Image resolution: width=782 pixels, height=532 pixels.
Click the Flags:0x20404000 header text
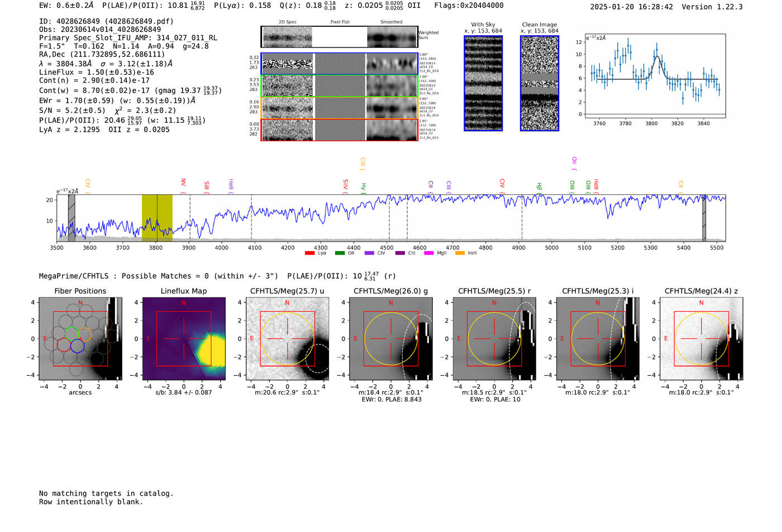469,6
